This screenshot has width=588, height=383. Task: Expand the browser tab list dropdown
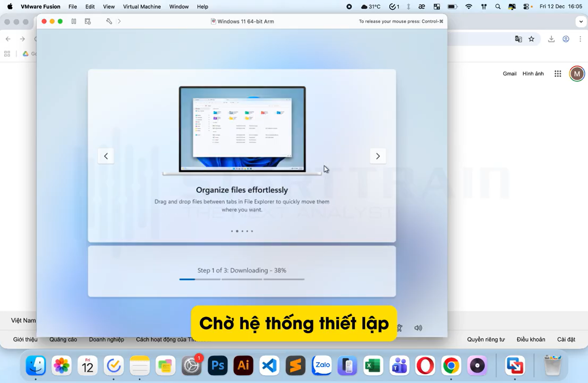581,21
